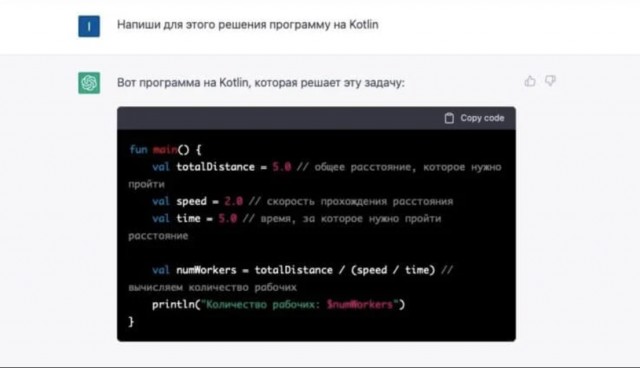This screenshot has height=368, width=640.
Task: Click the "val numWorkers" declaration line
Action: [302, 270]
